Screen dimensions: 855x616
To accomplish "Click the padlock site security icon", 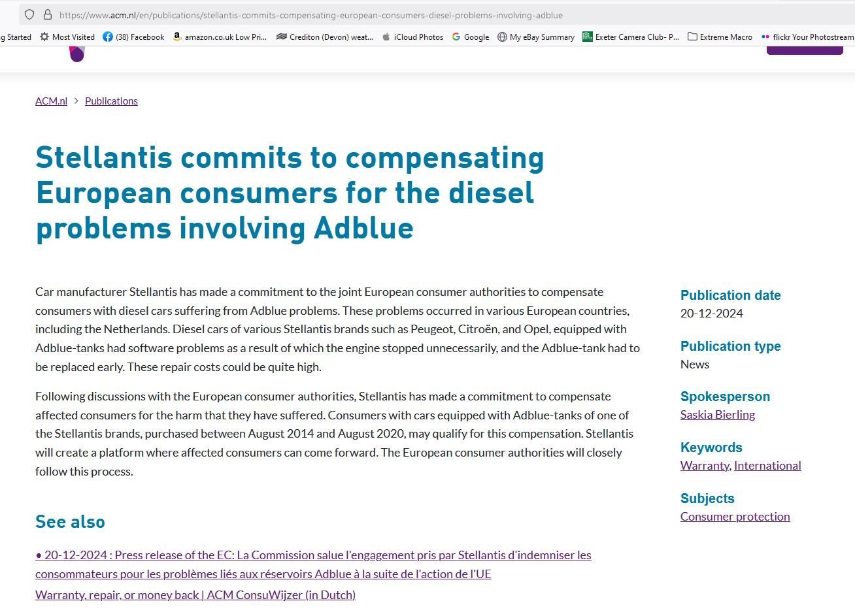I will coord(47,14).
